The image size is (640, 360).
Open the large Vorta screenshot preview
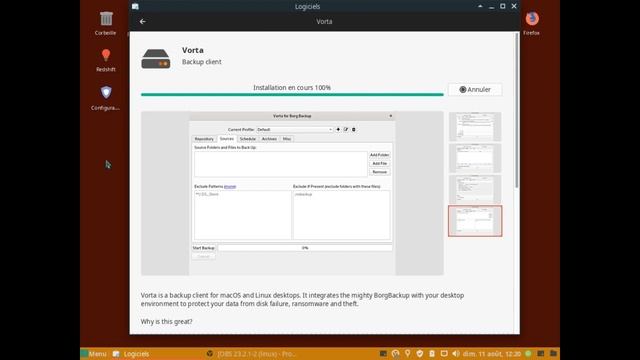coord(292,193)
